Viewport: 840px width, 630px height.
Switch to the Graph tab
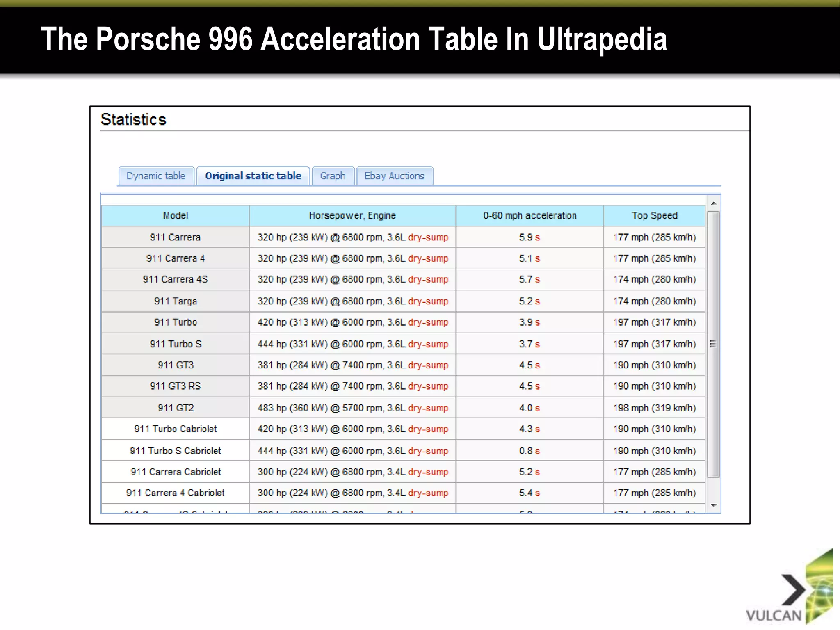(333, 176)
